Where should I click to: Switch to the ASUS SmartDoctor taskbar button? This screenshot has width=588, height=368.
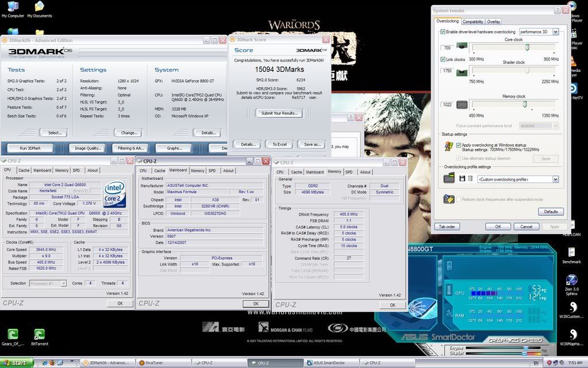point(331,363)
